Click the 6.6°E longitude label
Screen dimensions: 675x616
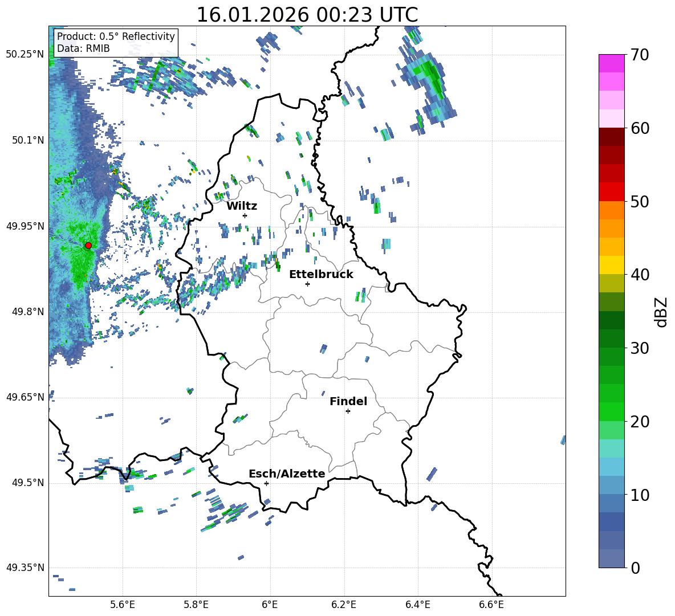491,605
